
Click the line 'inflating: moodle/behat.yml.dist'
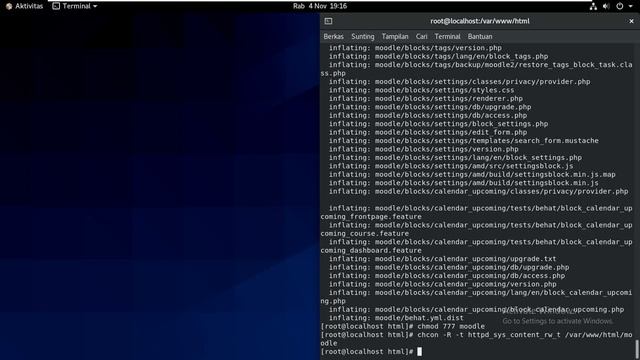pos(396,318)
